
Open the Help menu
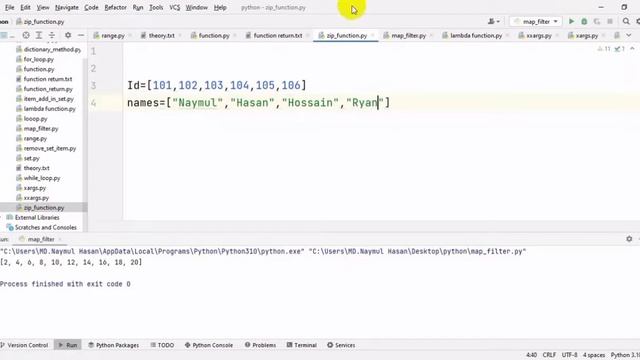pos(220,7)
